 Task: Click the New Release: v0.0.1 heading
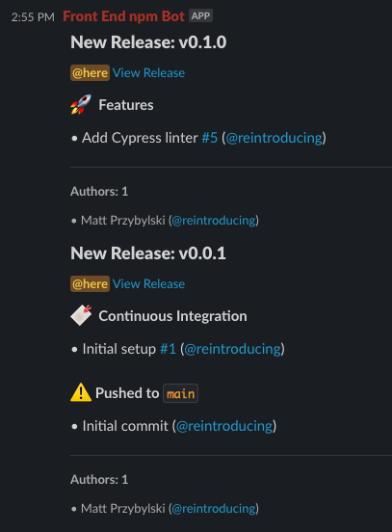148,253
